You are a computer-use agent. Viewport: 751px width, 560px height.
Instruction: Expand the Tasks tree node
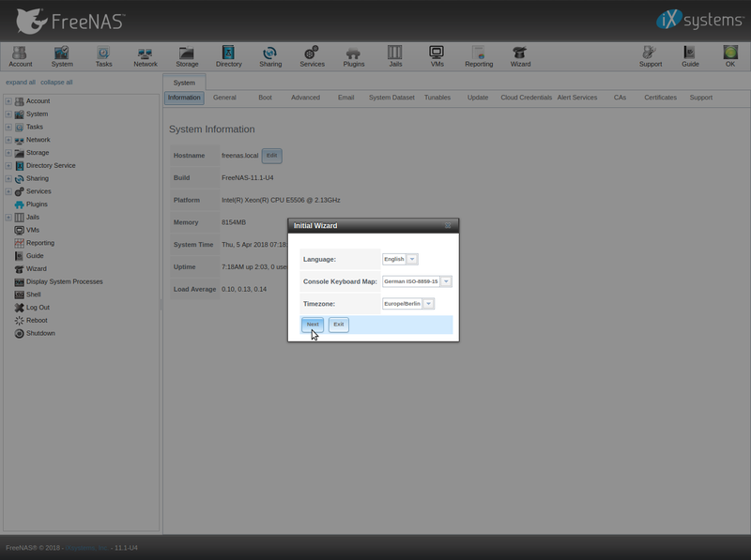click(8, 127)
